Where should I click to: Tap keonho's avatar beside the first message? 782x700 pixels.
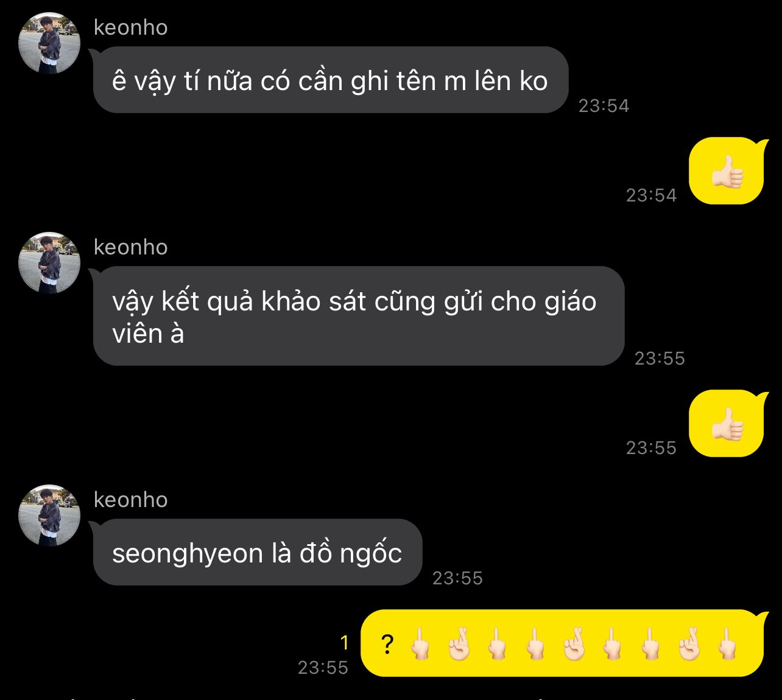(x=49, y=43)
